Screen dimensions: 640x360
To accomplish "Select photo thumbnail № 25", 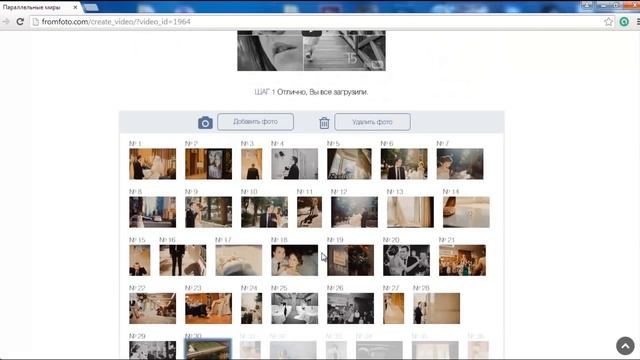I will coord(294,309).
